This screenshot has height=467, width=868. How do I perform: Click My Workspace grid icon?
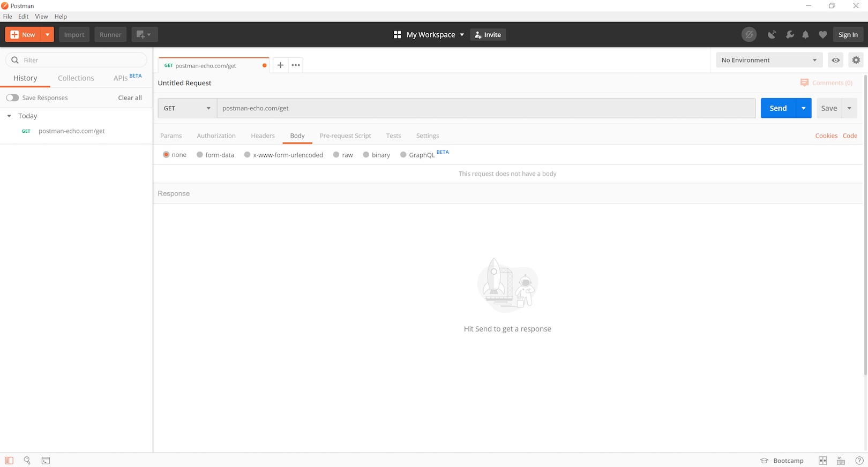398,35
